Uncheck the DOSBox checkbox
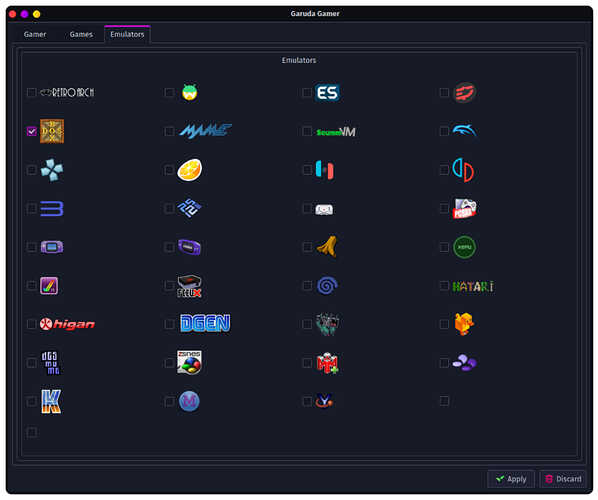Screen dimensions: 598x500 32,131
